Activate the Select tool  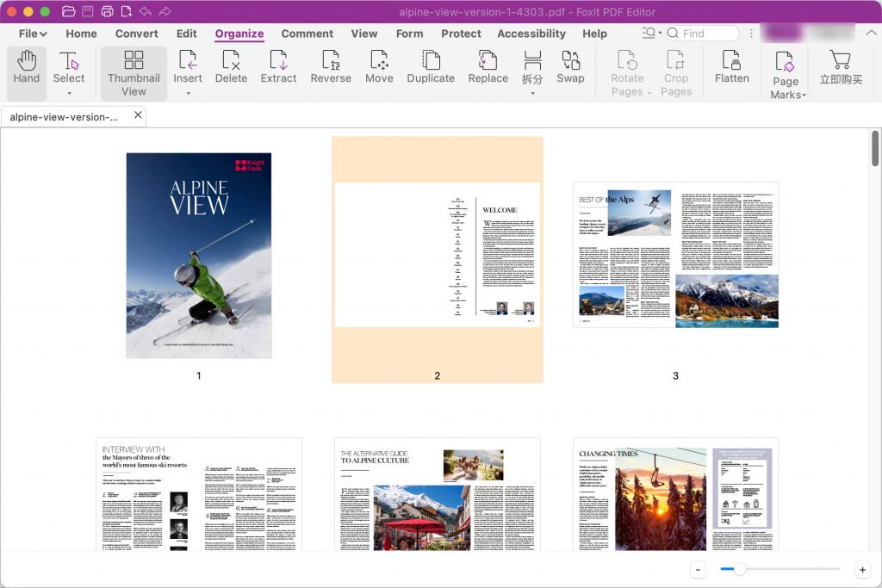click(x=69, y=67)
